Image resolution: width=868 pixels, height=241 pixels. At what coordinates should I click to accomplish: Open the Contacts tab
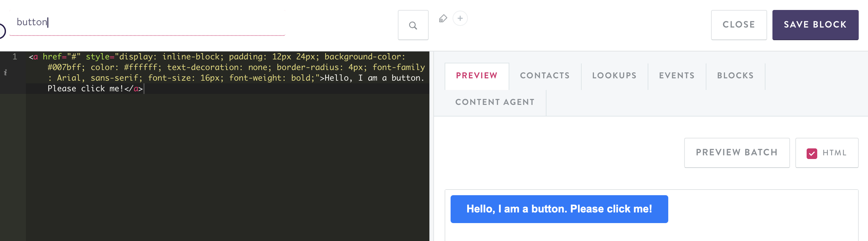(x=544, y=76)
